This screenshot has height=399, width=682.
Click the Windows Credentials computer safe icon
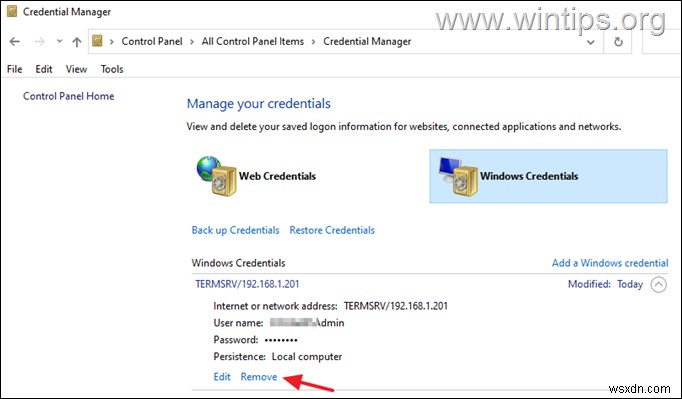click(x=458, y=176)
